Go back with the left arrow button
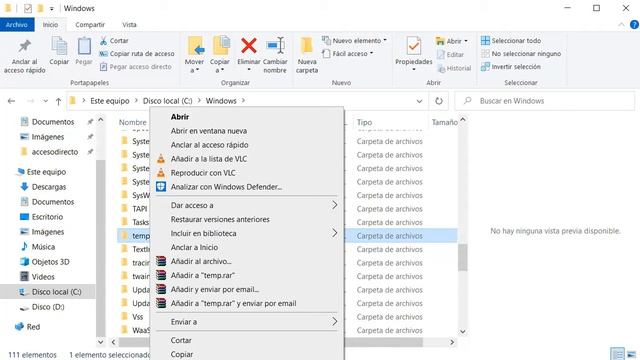The width and height of the screenshot is (640, 360). pyautogui.click(x=11, y=101)
